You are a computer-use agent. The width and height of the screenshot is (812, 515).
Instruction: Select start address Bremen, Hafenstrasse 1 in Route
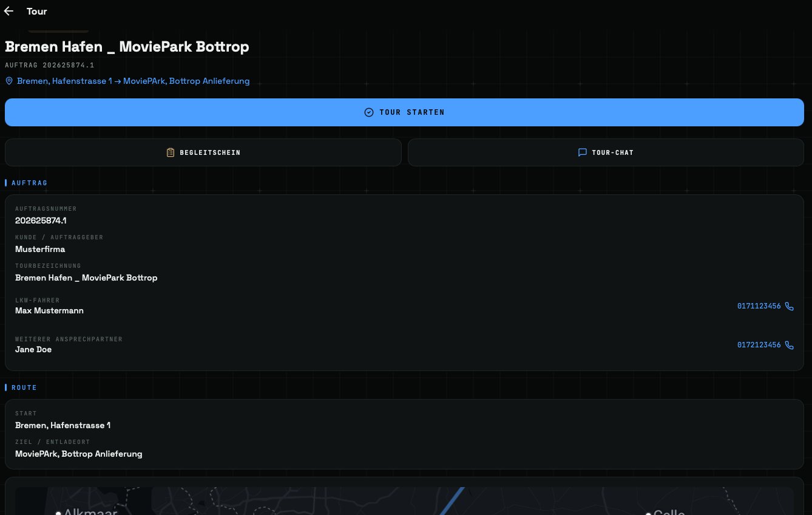pos(63,425)
